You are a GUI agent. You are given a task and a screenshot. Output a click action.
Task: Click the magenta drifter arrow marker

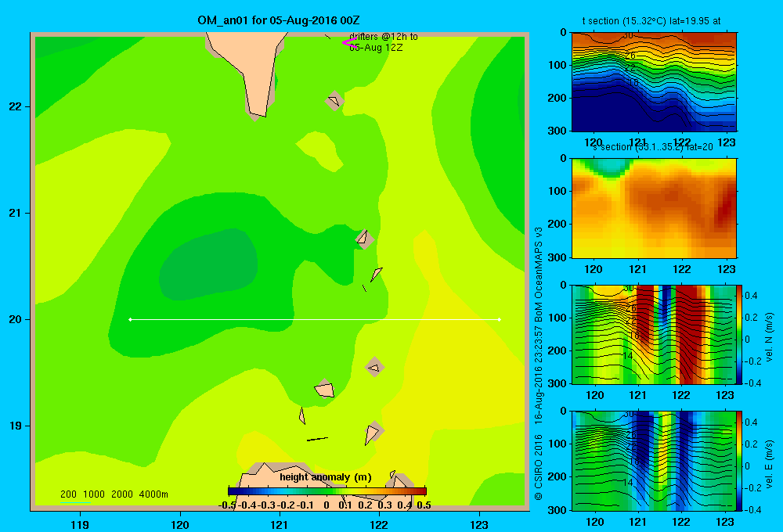pos(348,42)
